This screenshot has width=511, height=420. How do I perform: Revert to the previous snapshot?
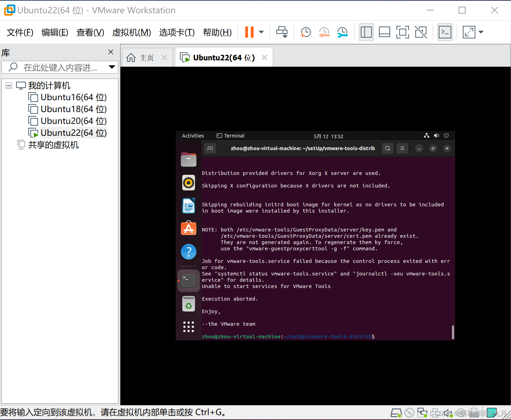[x=324, y=32]
